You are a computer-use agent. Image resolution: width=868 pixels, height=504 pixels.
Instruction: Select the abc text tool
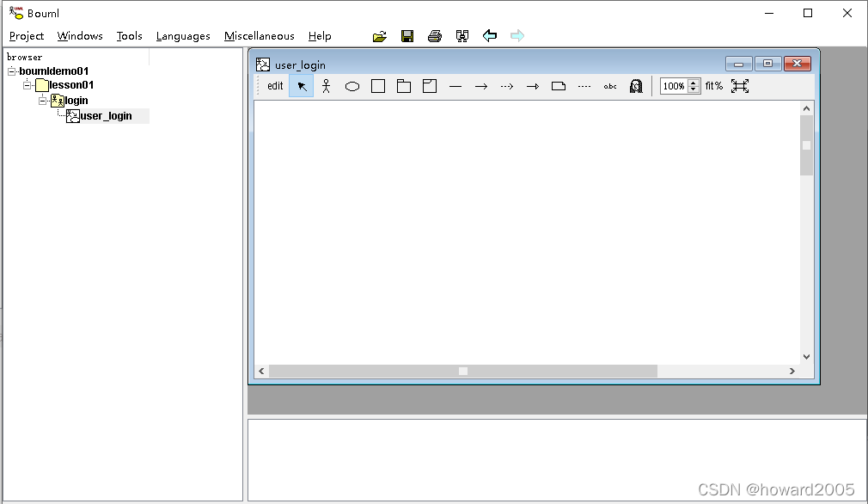click(610, 86)
